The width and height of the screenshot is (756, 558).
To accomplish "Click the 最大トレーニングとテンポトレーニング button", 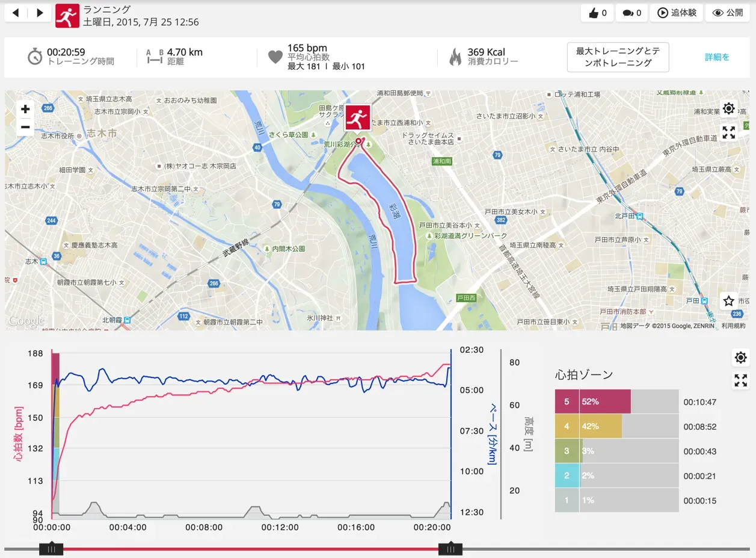I will [x=618, y=57].
